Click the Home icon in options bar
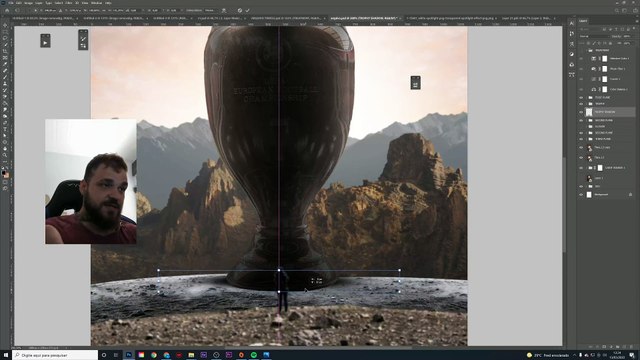 [7, 10]
